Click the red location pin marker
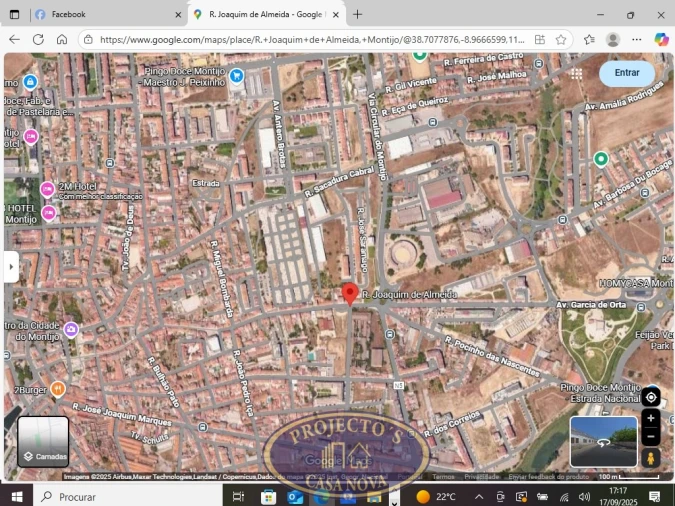Screen dimensions: 675x506 349,293
